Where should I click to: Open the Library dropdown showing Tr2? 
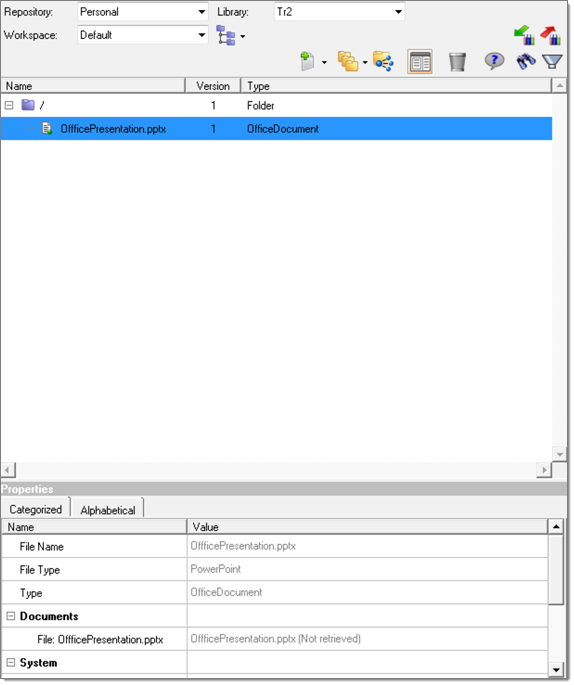pos(339,12)
